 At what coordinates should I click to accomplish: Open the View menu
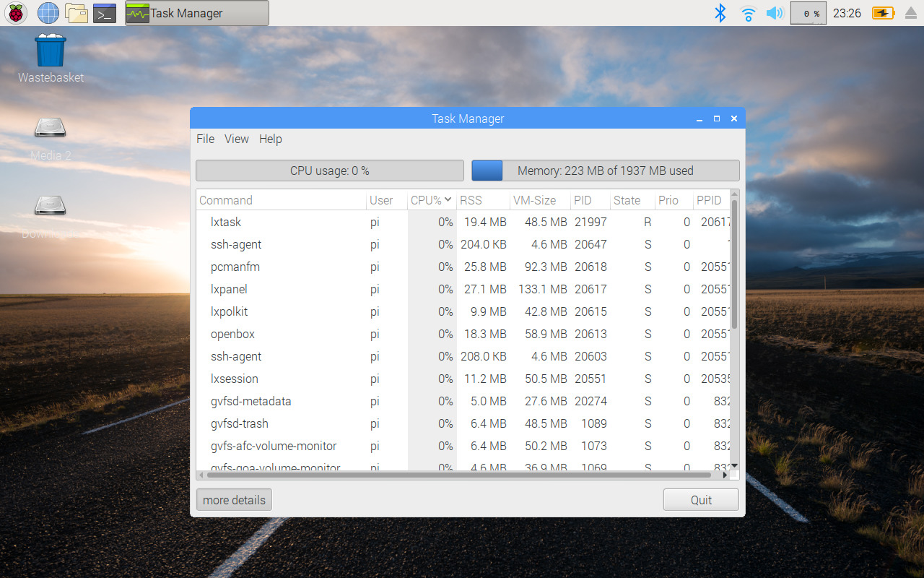click(x=236, y=139)
